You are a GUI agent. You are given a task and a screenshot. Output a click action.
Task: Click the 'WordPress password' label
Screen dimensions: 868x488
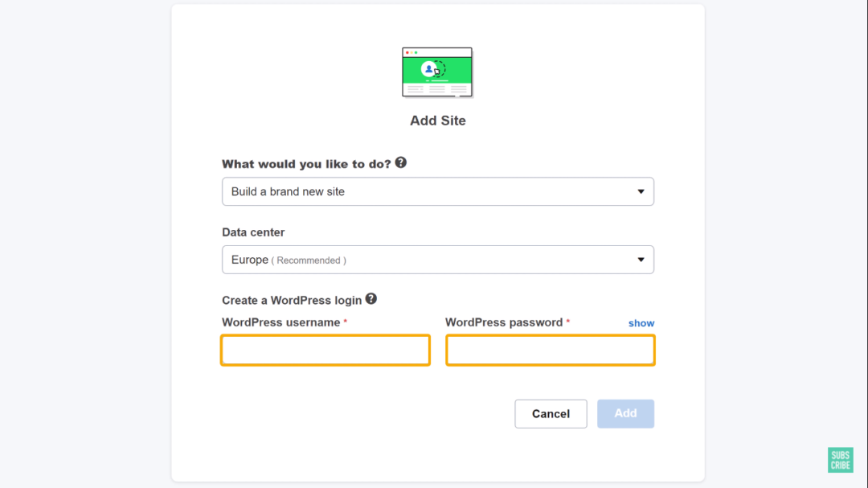[504, 322]
